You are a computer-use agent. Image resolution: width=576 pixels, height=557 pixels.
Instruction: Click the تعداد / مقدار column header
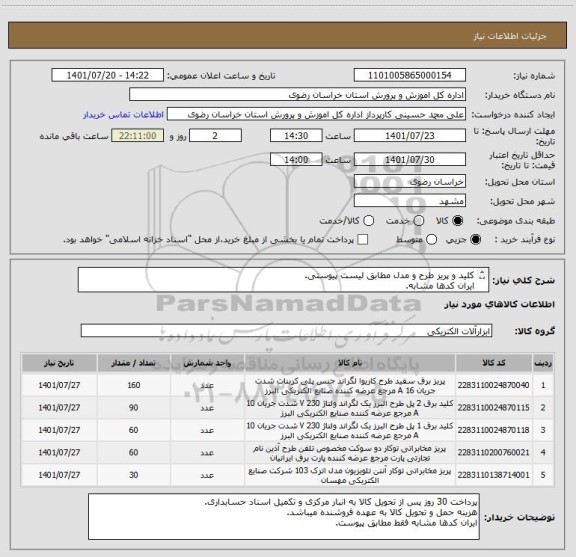[134, 363]
